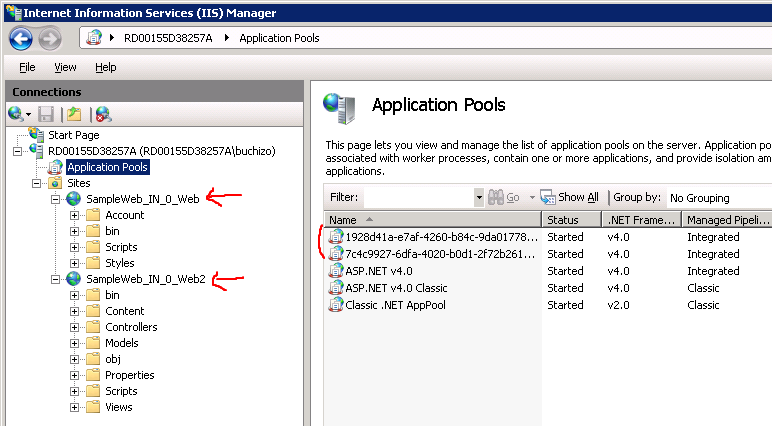Select the 1928d41a application pool row

pos(440,237)
